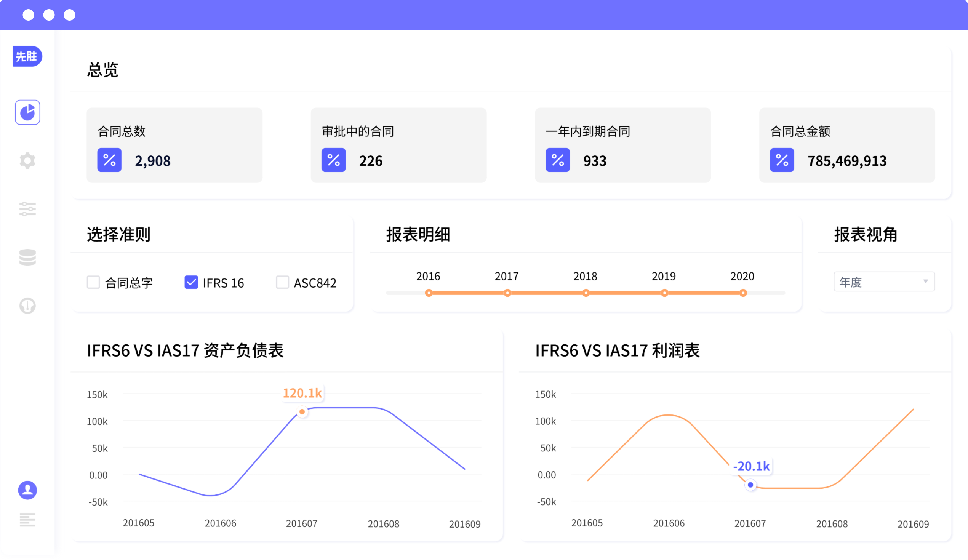Click percent icon in 合同总金额 card
The image size is (968, 560).
(x=782, y=160)
